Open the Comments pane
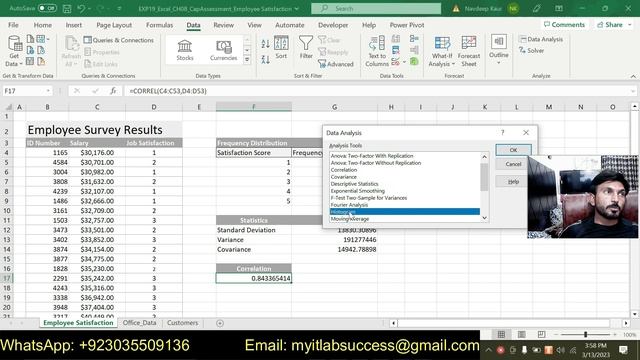 [564, 24]
